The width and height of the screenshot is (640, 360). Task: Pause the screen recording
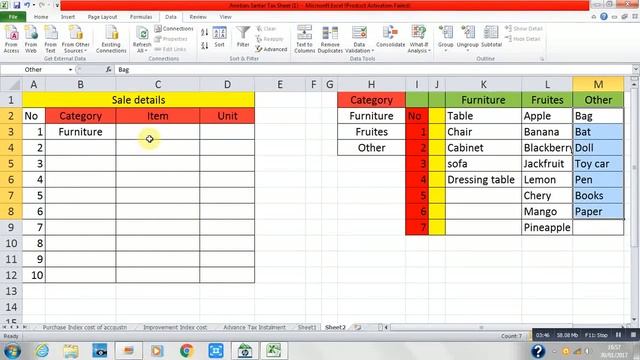coord(618,335)
